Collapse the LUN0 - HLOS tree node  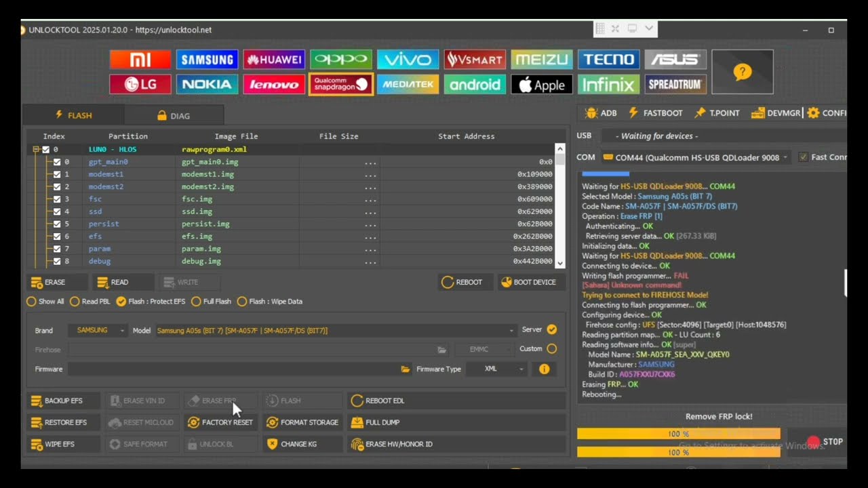(x=36, y=150)
